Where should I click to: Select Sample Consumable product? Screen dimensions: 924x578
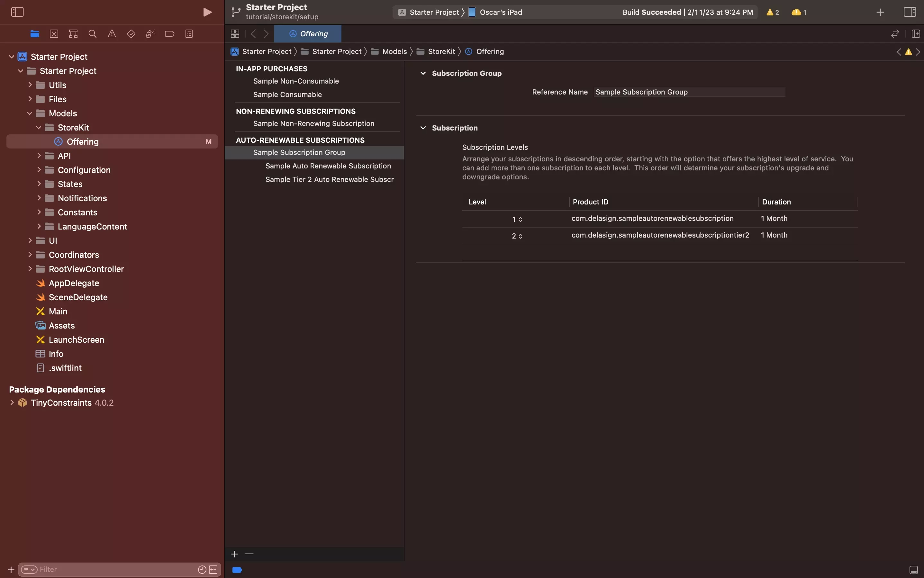287,95
